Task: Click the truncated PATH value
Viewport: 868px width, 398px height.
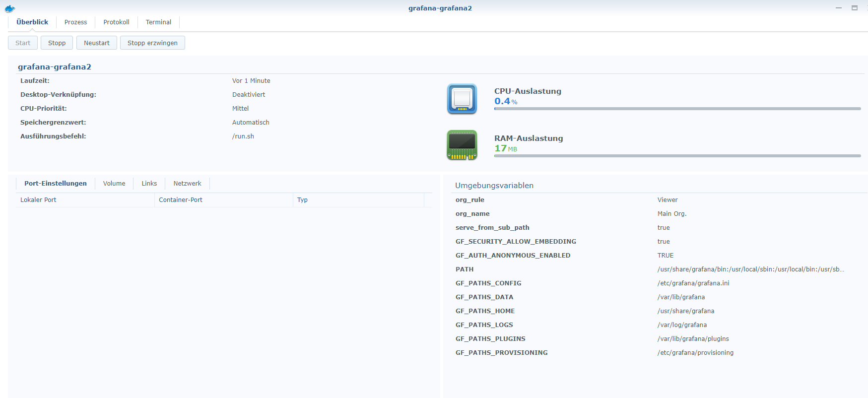Action: pyautogui.click(x=751, y=269)
